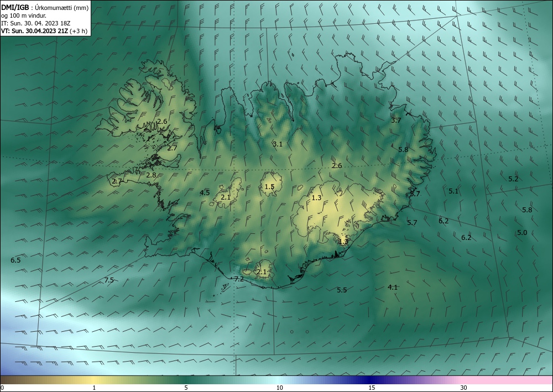Click the 2.1 value on Langjökull glacier

[x=226, y=197]
